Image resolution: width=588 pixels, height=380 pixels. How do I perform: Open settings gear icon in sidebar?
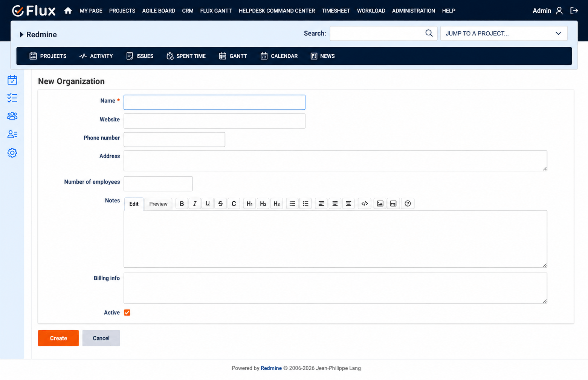click(x=12, y=153)
